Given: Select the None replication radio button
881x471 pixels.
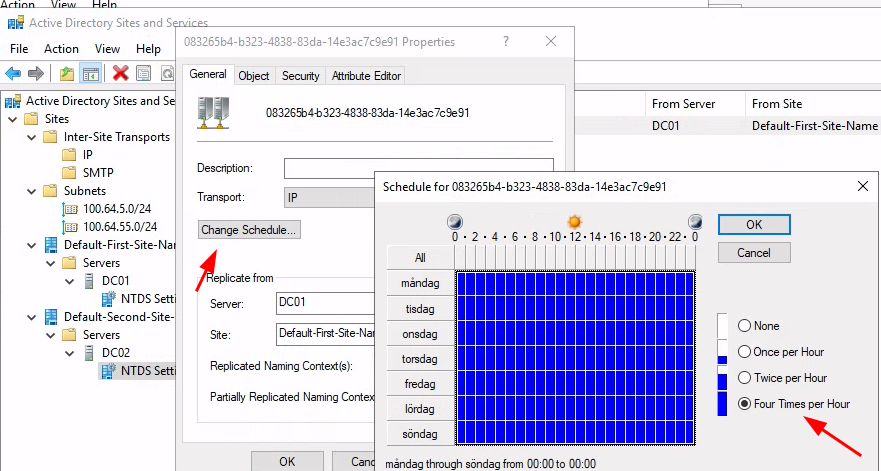Looking at the screenshot, I should click(744, 326).
